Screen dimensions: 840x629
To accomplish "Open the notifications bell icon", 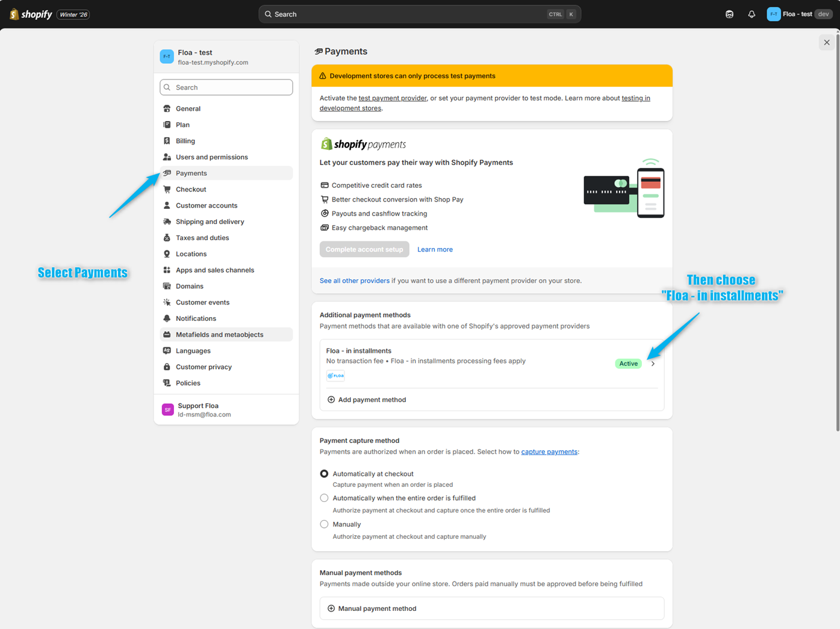I will [x=751, y=14].
